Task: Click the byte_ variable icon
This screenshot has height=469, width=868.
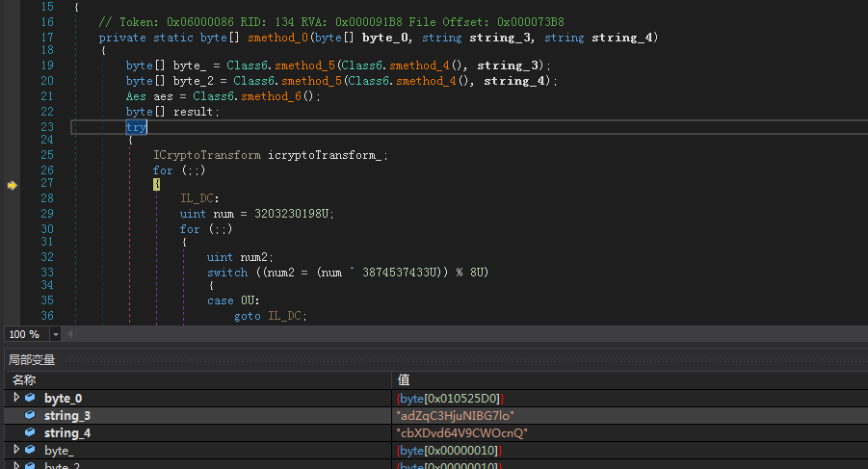Action: click(30, 450)
